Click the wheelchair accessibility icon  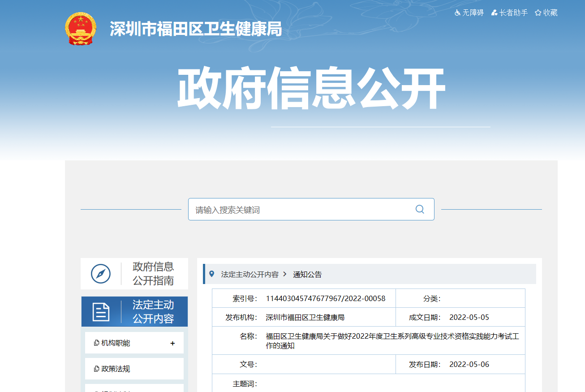[457, 13]
